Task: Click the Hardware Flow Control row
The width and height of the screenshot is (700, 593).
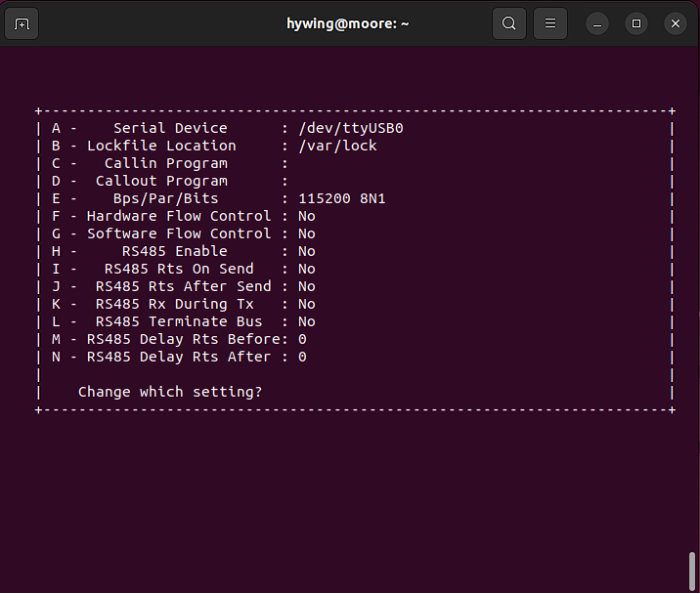Action: pyautogui.click(x=178, y=216)
